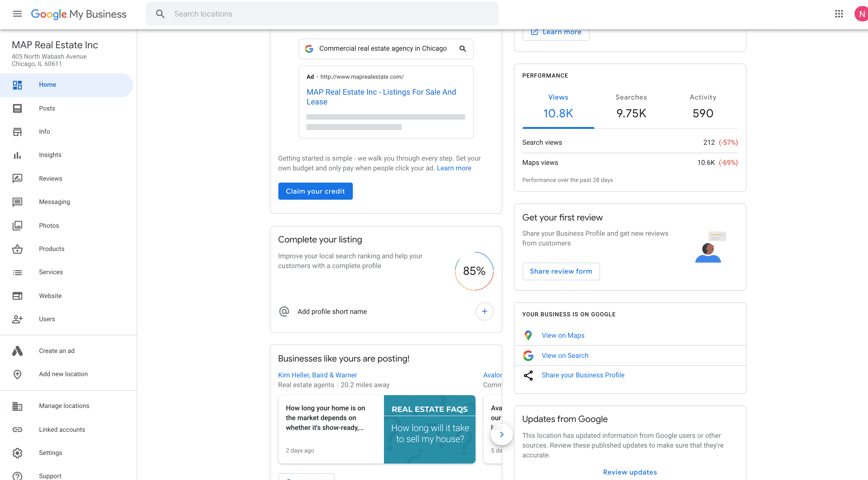Open Share your Business Profile link
This screenshot has height=480, width=868.
pos(583,375)
